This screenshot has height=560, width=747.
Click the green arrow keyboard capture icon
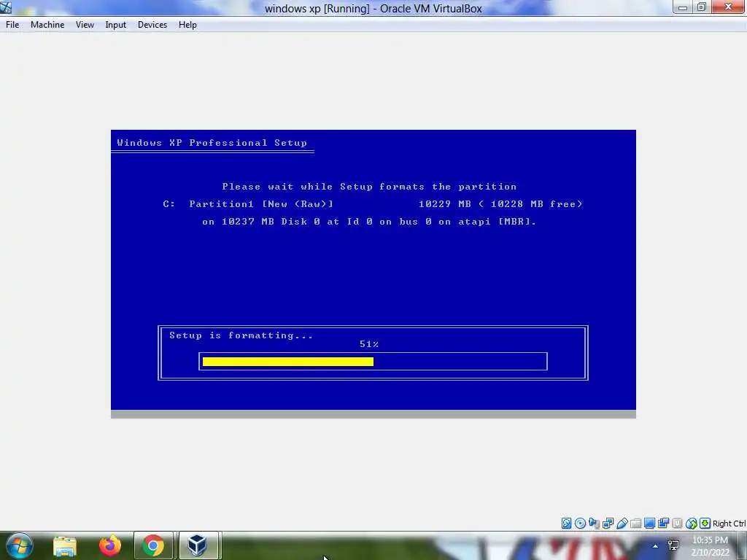point(705,524)
